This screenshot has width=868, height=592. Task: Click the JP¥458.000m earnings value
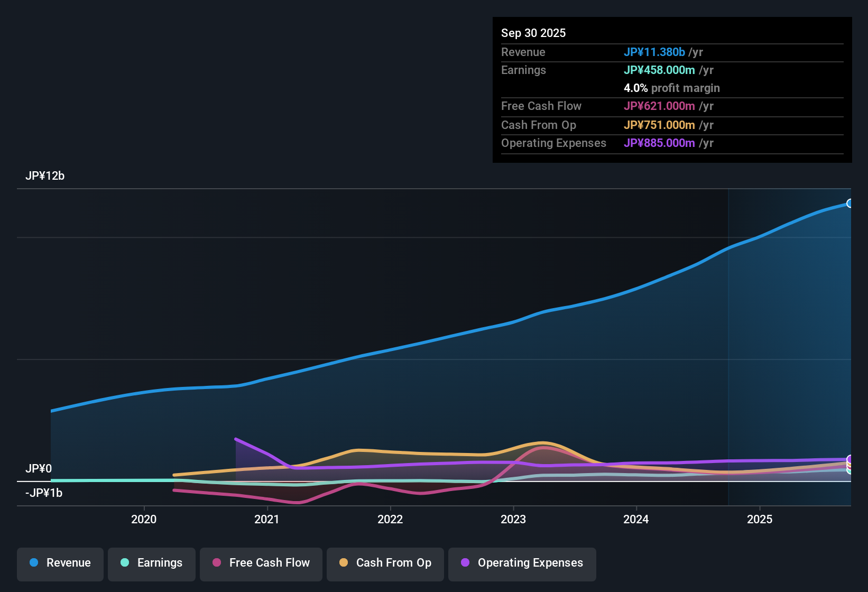(x=660, y=70)
